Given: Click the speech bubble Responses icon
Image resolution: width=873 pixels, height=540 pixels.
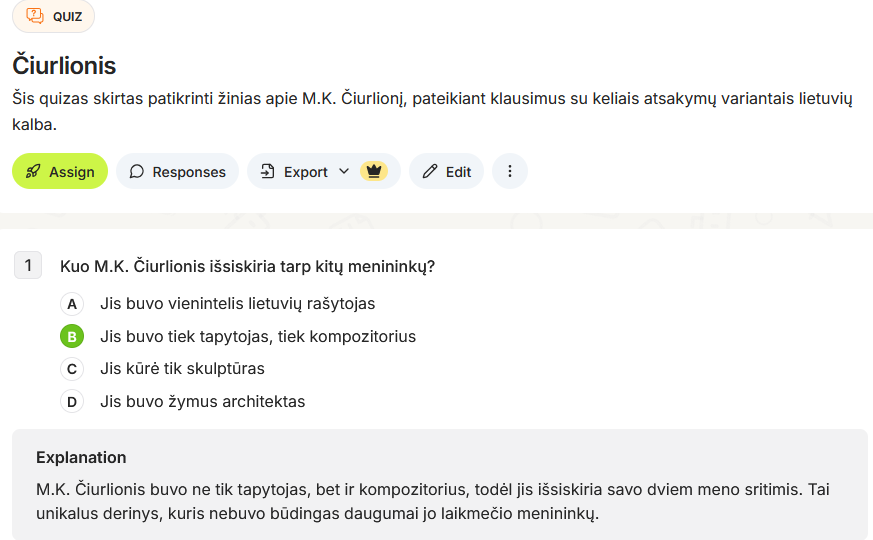Looking at the screenshot, I should pyautogui.click(x=137, y=172).
